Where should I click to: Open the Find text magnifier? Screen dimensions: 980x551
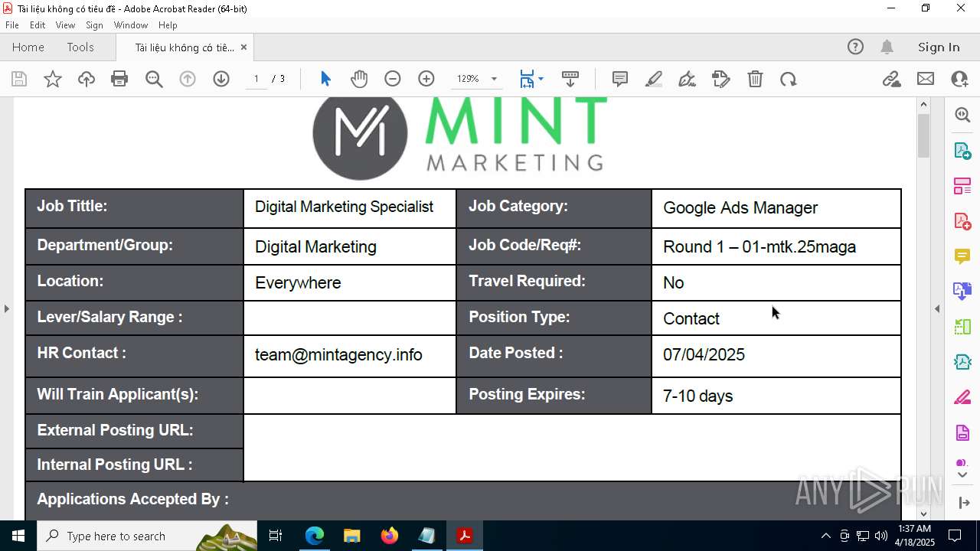point(154,79)
